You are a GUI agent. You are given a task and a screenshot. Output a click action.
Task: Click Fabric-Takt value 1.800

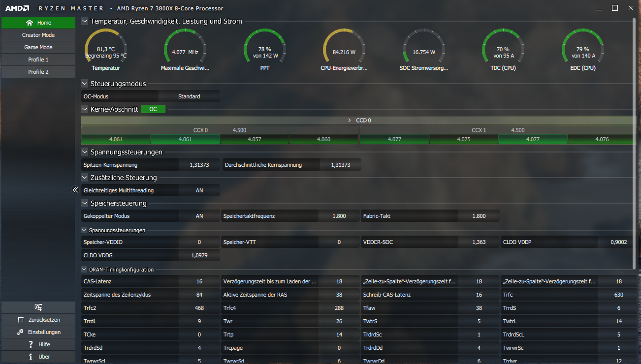(x=479, y=216)
